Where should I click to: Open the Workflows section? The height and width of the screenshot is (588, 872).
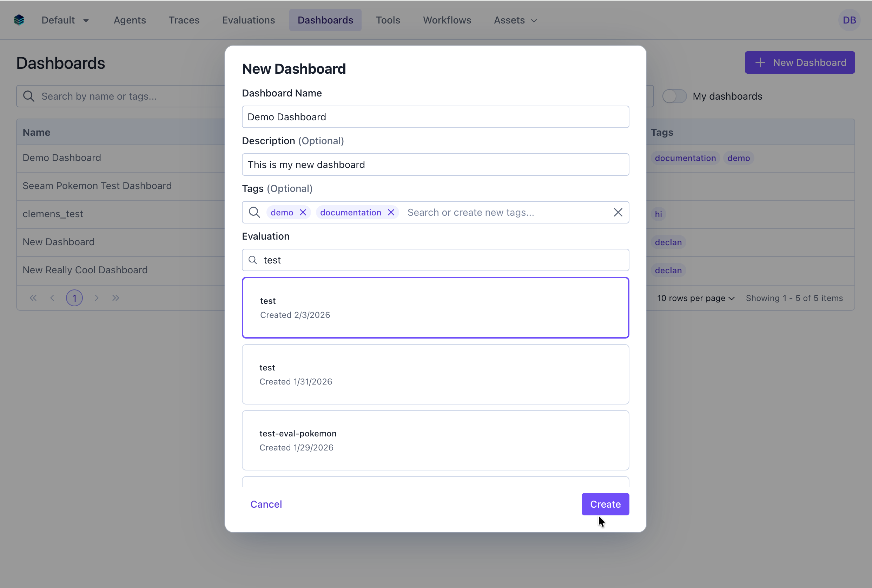(x=447, y=20)
